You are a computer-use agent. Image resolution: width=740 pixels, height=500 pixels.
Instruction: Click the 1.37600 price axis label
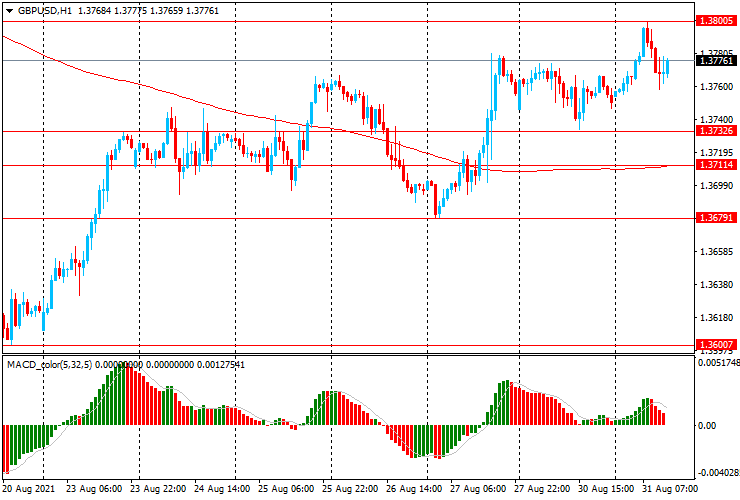click(x=717, y=87)
